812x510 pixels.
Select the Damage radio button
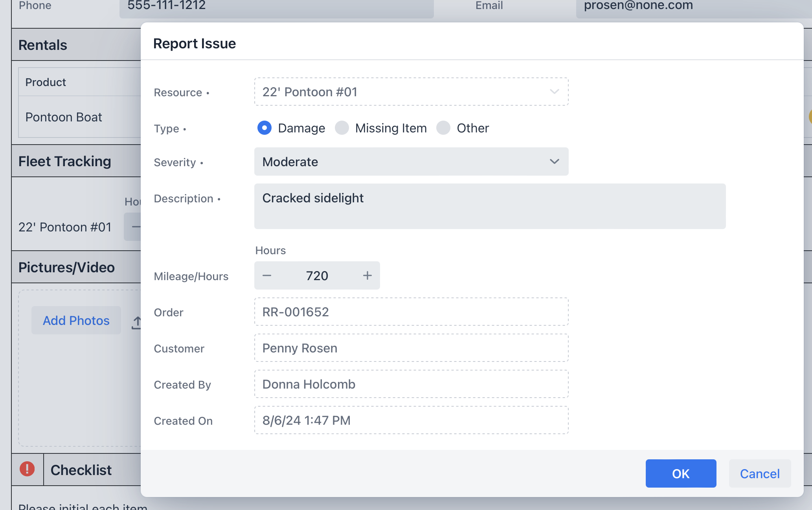(x=265, y=128)
